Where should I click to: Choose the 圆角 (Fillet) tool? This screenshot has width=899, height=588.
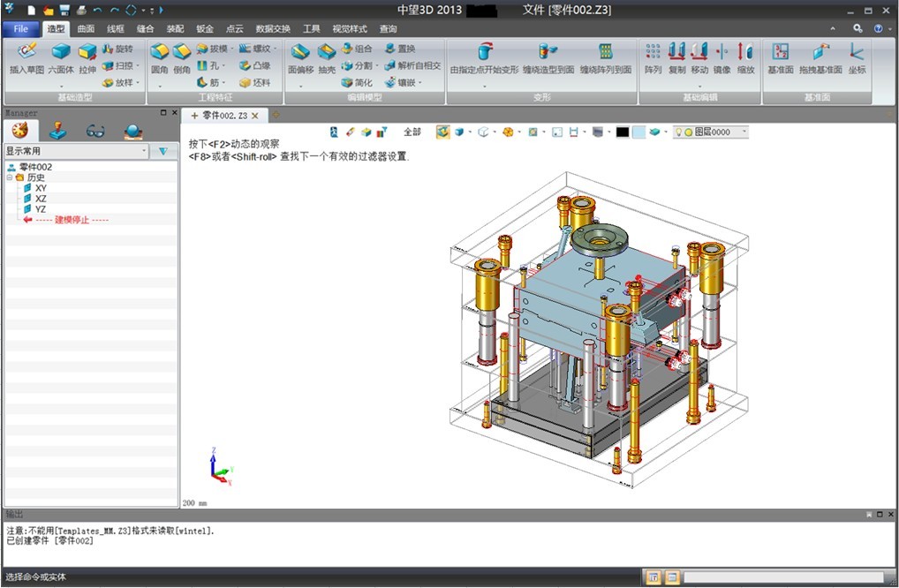click(160, 57)
